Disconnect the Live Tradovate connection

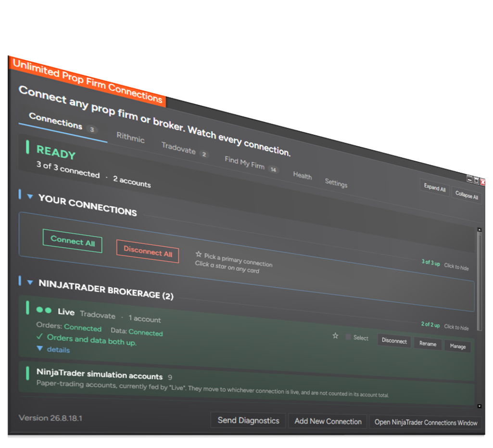pyautogui.click(x=394, y=341)
